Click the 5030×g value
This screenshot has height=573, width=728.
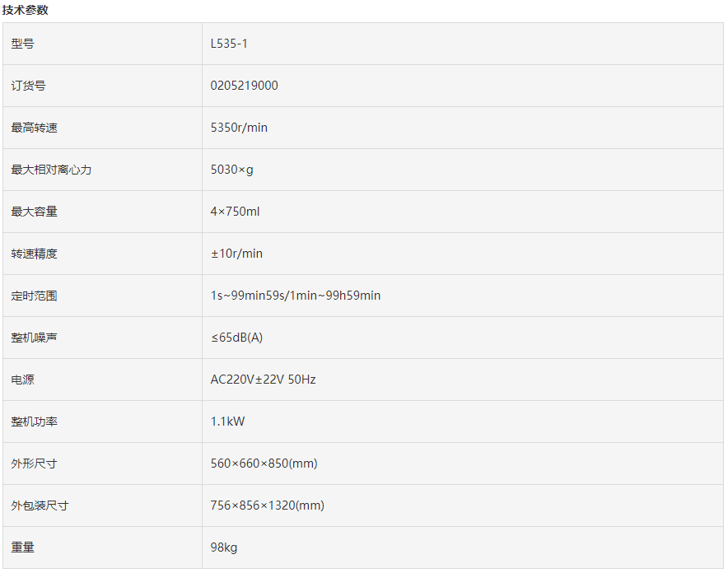pos(231,170)
